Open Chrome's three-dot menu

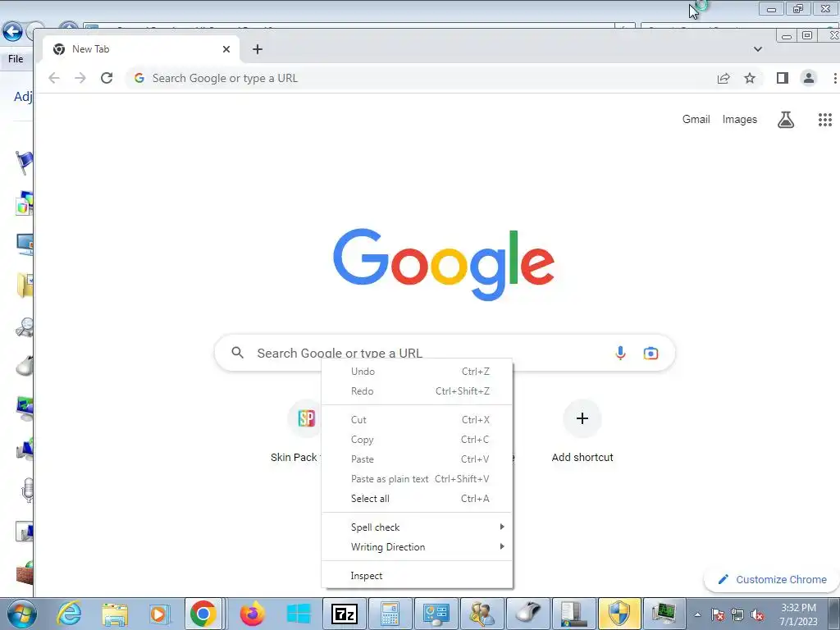click(834, 78)
